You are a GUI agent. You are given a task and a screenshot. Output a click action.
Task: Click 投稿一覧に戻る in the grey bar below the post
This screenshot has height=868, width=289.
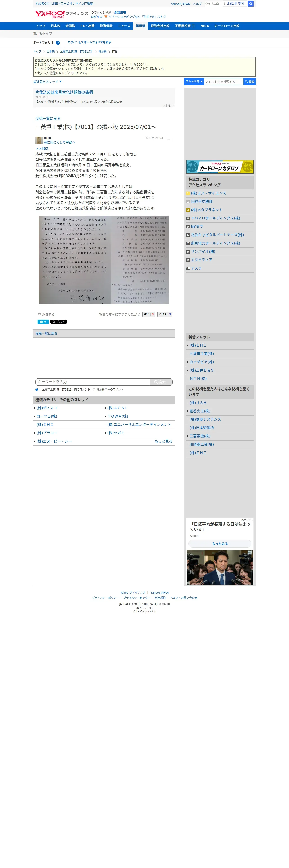[x=46, y=333]
